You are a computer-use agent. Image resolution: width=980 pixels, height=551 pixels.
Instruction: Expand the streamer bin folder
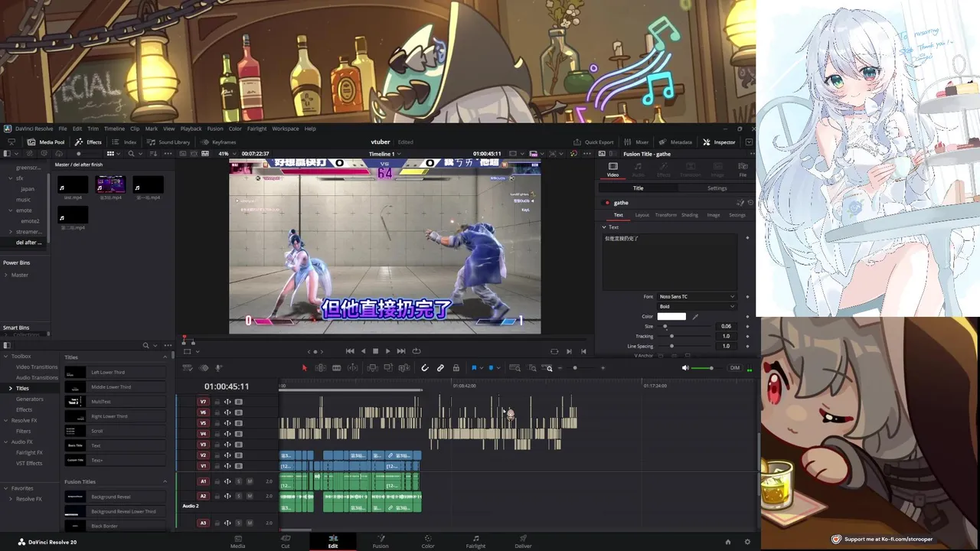pyautogui.click(x=11, y=232)
